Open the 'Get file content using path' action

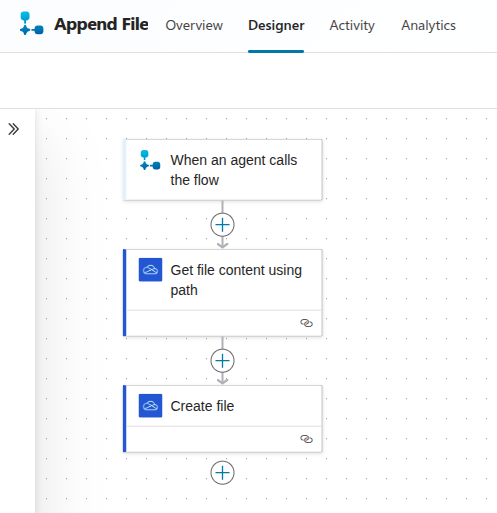(223, 293)
